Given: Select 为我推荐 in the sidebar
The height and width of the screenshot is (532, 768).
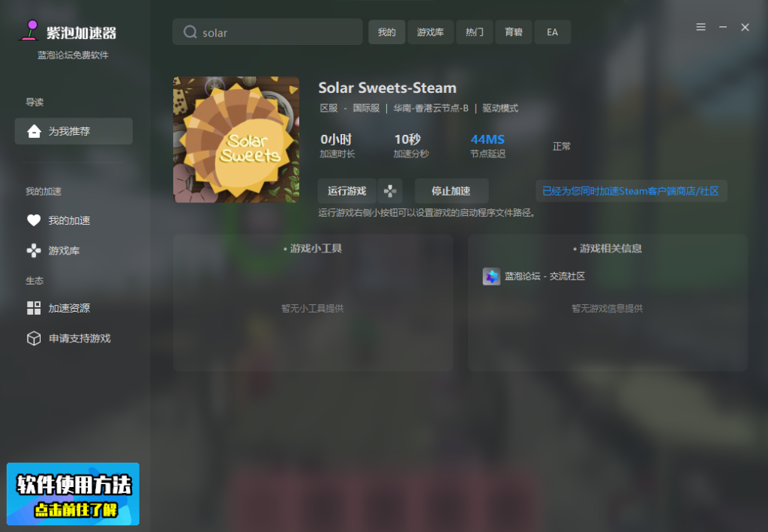Looking at the screenshot, I should [x=73, y=131].
